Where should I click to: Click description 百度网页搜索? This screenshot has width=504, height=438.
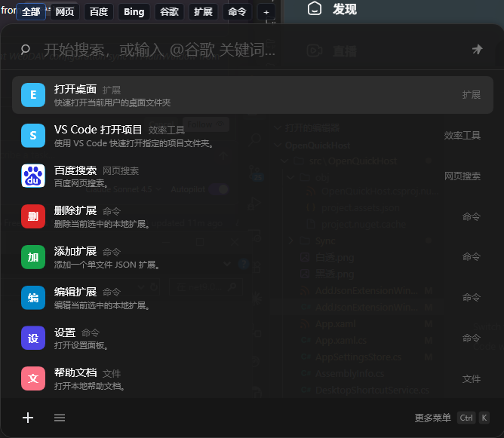pyautogui.click(x=81, y=183)
